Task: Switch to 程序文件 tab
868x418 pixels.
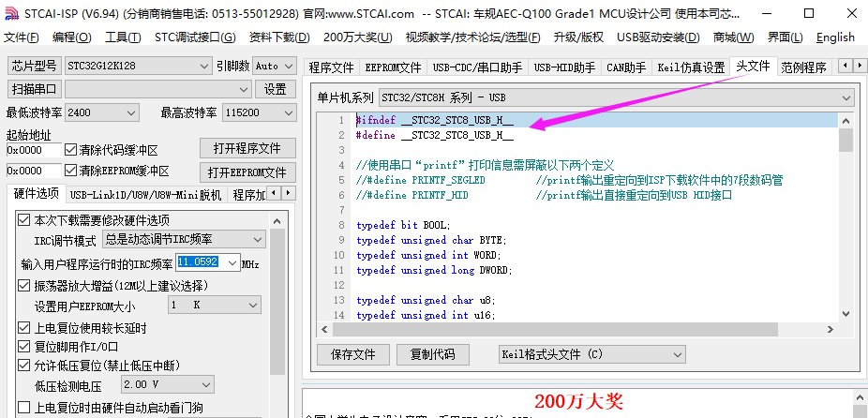Action: [x=331, y=67]
